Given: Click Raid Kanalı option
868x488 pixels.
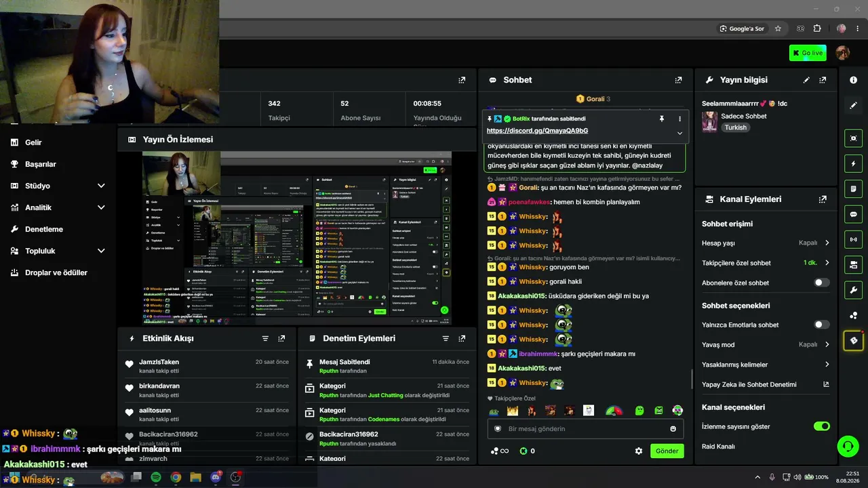Looking at the screenshot, I should point(718,447).
